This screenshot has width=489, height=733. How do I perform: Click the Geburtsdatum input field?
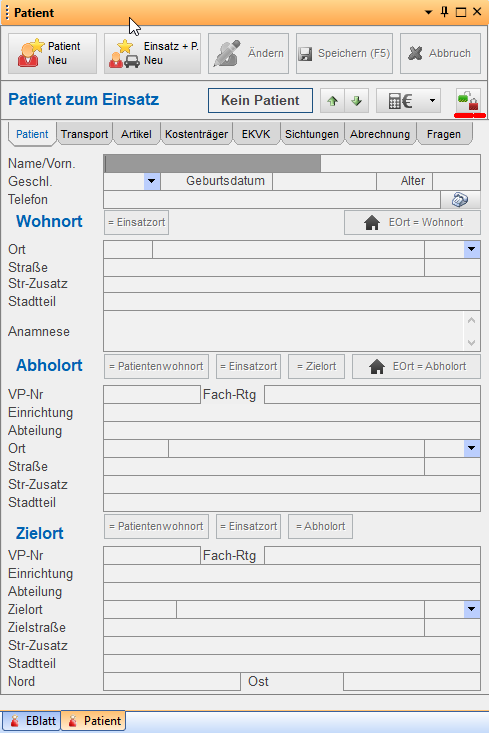tap(324, 181)
